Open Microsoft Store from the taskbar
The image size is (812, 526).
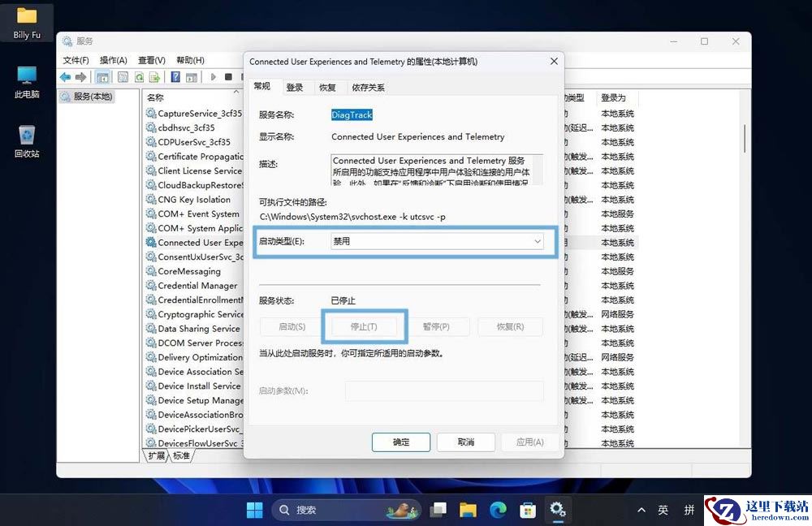pyautogui.click(x=528, y=510)
